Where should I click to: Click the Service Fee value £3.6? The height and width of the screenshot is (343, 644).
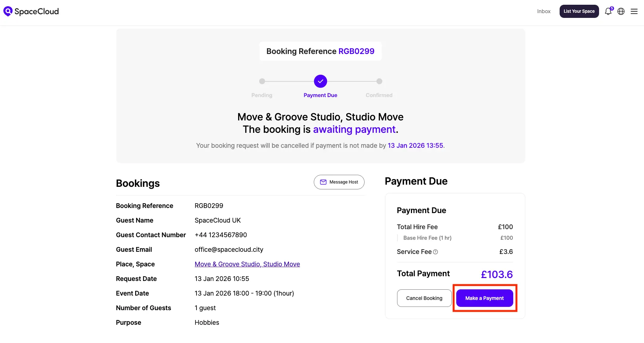point(506,252)
